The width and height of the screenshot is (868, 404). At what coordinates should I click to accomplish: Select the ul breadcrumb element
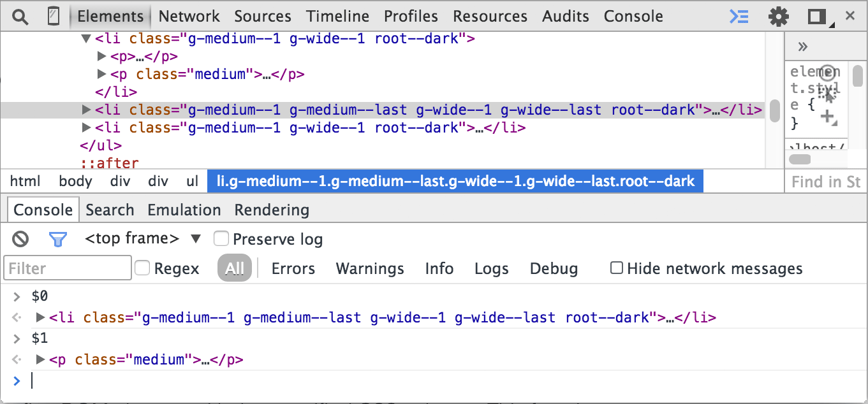coord(192,182)
